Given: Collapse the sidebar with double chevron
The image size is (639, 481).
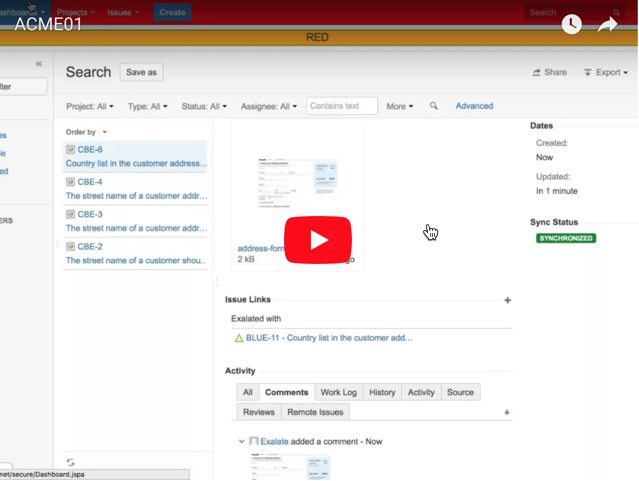Looking at the screenshot, I should tap(39, 64).
